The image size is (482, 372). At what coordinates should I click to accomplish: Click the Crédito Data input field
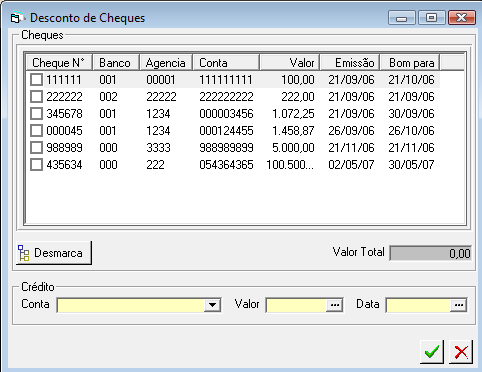click(x=418, y=305)
